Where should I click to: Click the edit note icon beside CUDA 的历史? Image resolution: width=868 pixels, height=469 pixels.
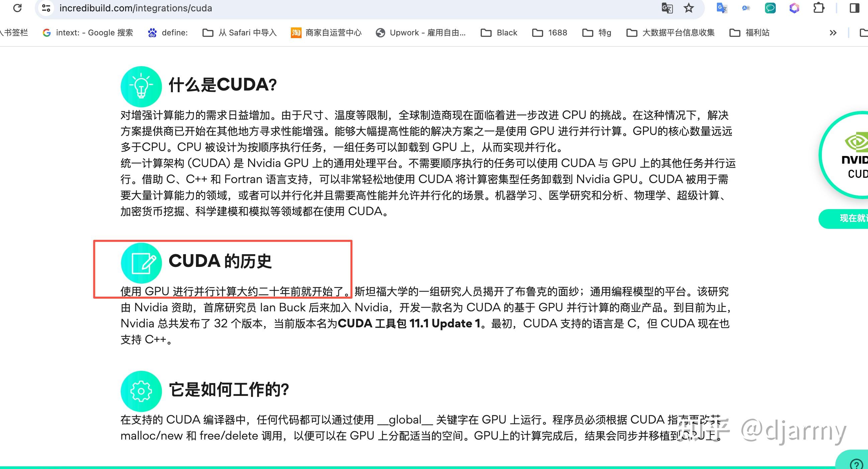pos(141,263)
